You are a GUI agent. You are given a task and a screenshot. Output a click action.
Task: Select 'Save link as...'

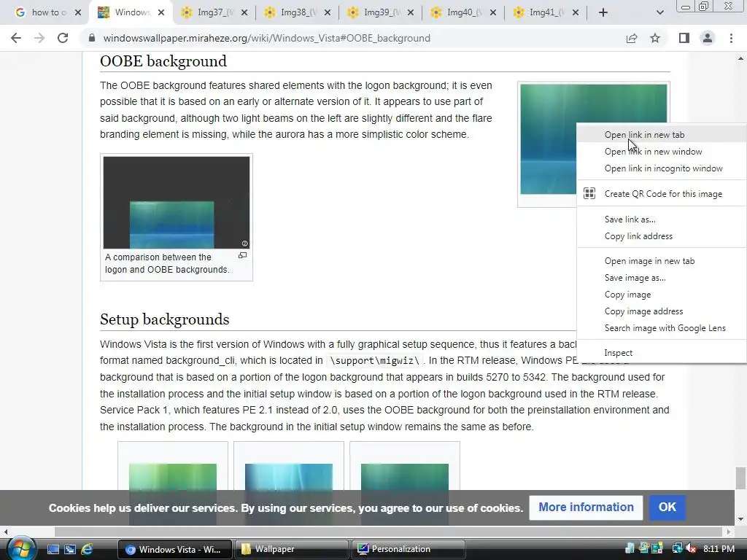(662, 219)
